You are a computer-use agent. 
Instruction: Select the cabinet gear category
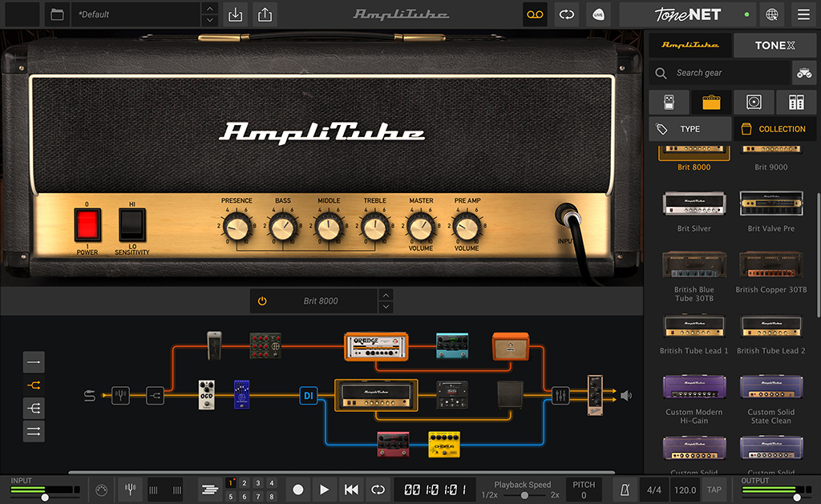[754, 102]
